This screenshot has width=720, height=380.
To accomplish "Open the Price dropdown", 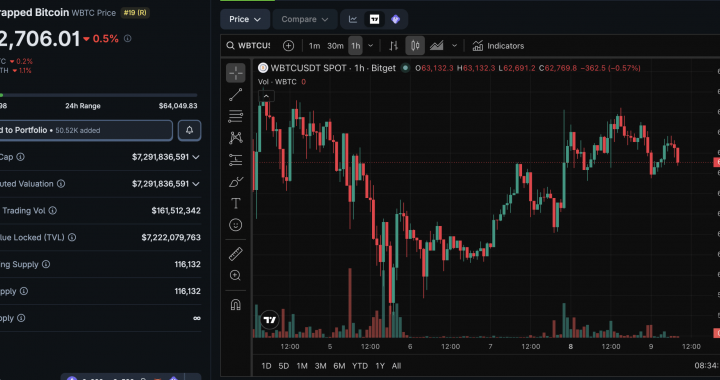I will 244,19.
